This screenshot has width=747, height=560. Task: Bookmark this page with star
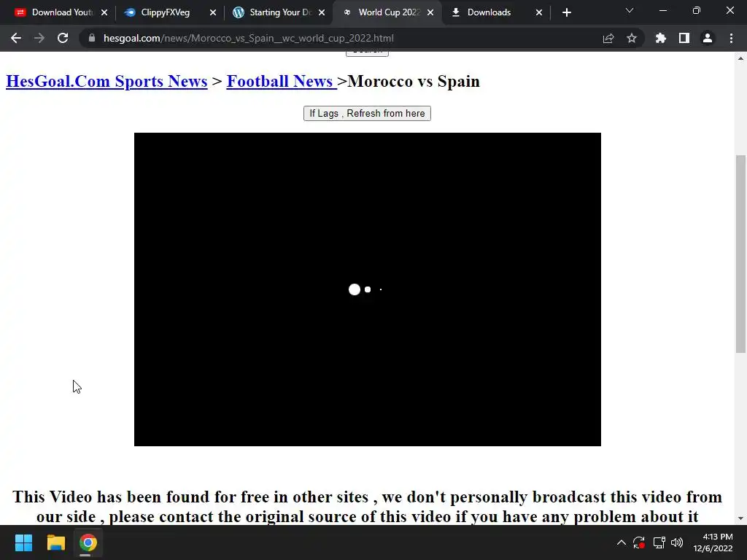pyautogui.click(x=632, y=38)
